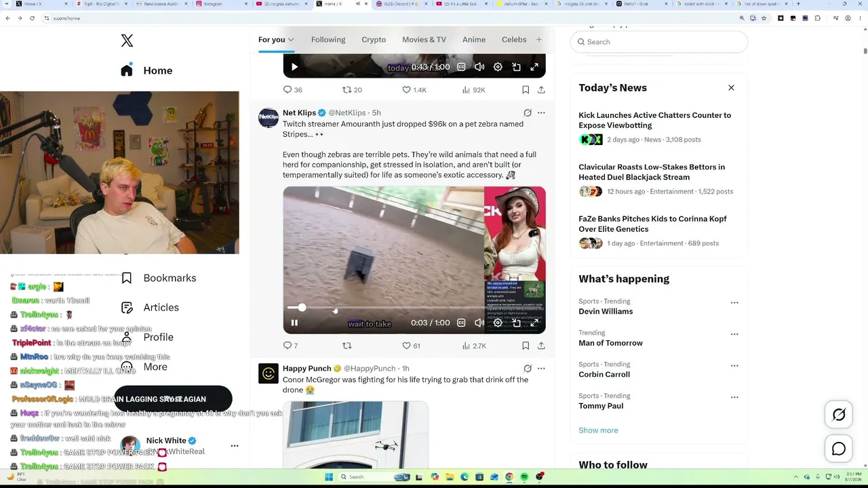Enter fullscreen on the zebra video
Screen dimensions: 868x488
click(534, 323)
